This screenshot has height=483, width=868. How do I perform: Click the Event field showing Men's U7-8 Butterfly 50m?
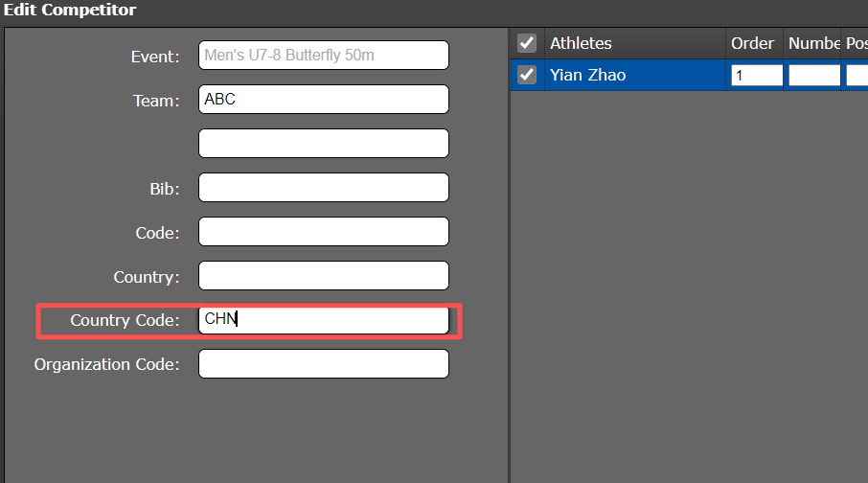click(323, 56)
